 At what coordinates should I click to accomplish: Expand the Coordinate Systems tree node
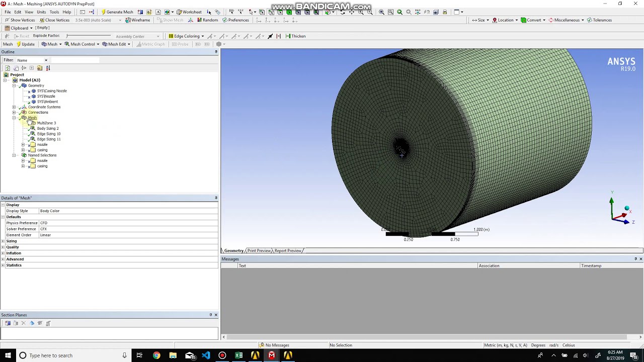[x=14, y=107]
